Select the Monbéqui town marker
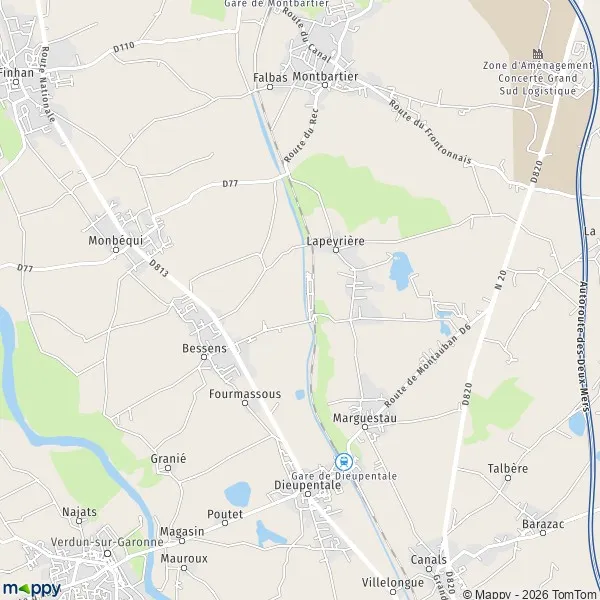This screenshot has width=600, height=600. [x=116, y=250]
